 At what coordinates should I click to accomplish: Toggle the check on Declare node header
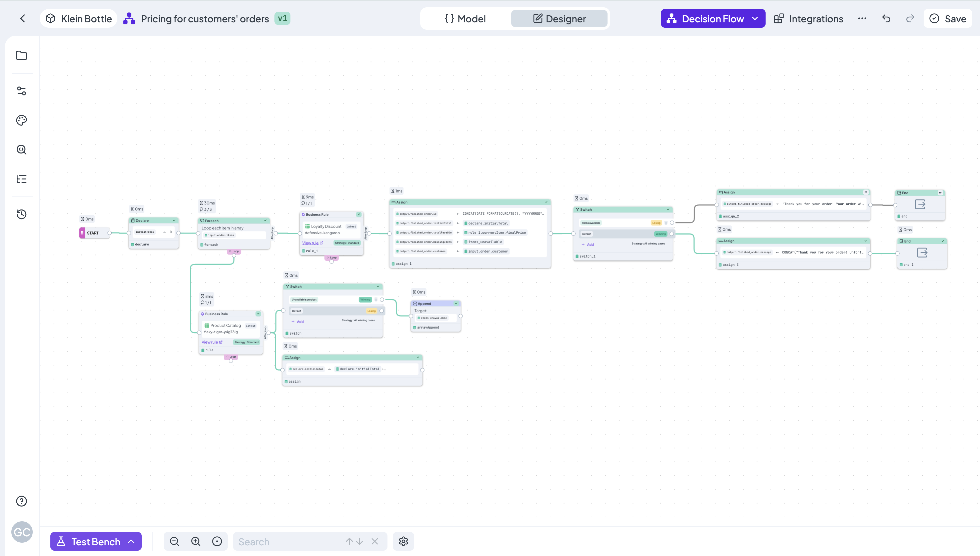point(174,220)
